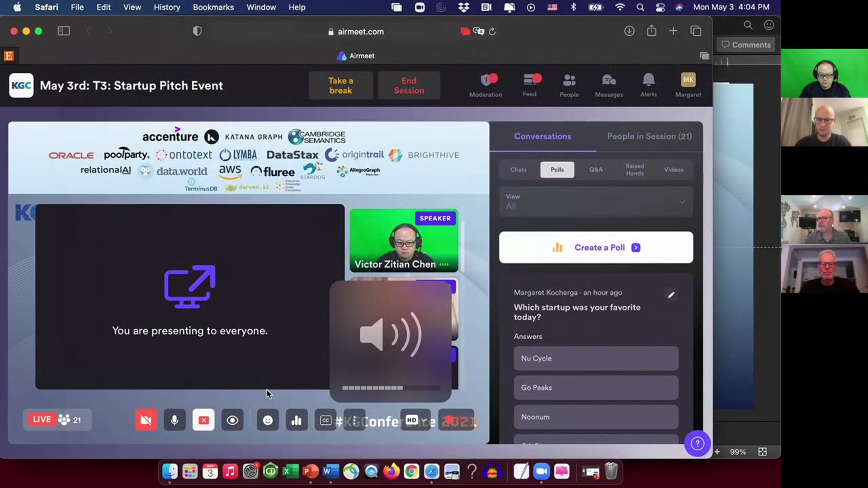Toggle closed captions

click(325, 420)
